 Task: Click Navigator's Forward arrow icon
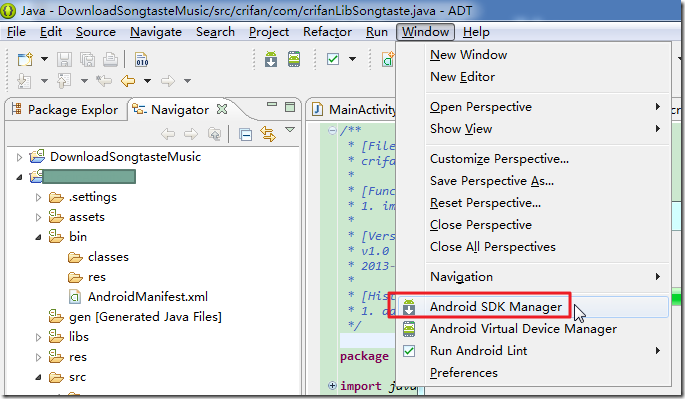point(191,134)
